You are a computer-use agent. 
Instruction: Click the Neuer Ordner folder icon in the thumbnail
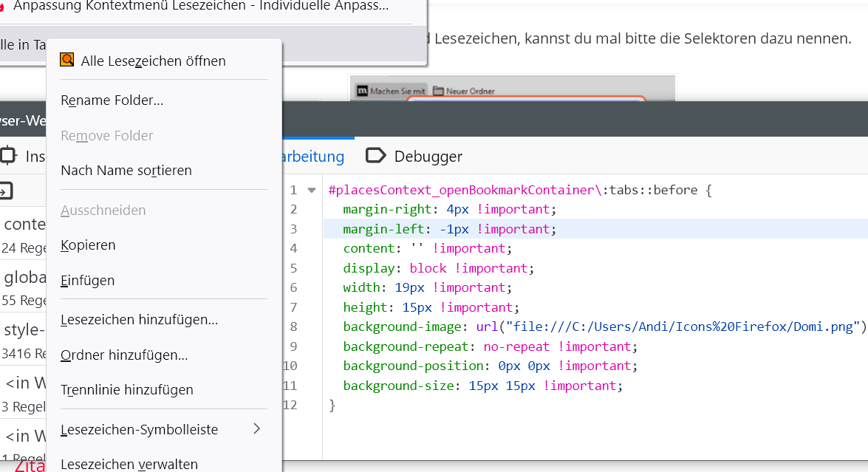pyautogui.click(x=438, y=91)
